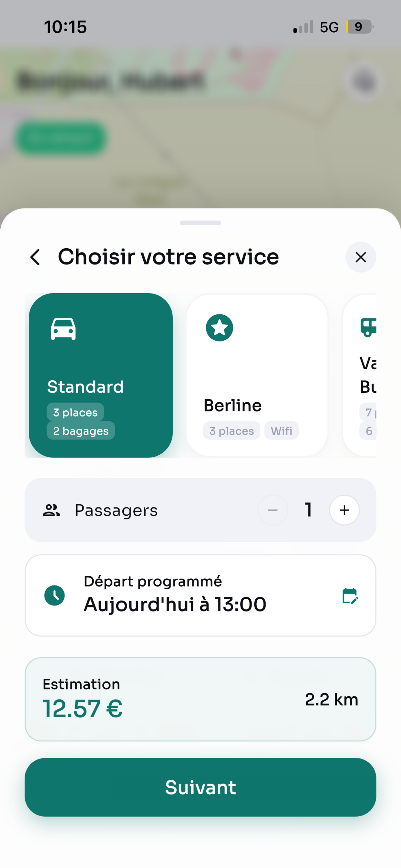Open Départ programmé time selector
Screen dimensions: 401x868
tap(200, 595)
